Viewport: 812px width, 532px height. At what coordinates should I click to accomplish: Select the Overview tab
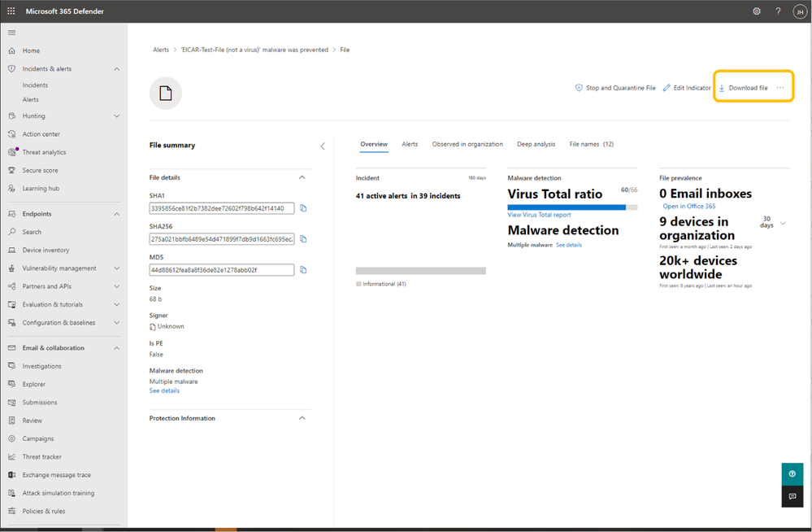point(374,145)
